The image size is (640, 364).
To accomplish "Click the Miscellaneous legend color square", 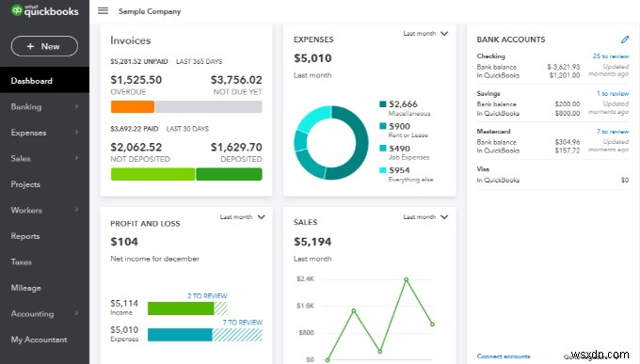I will click(383, 103).
